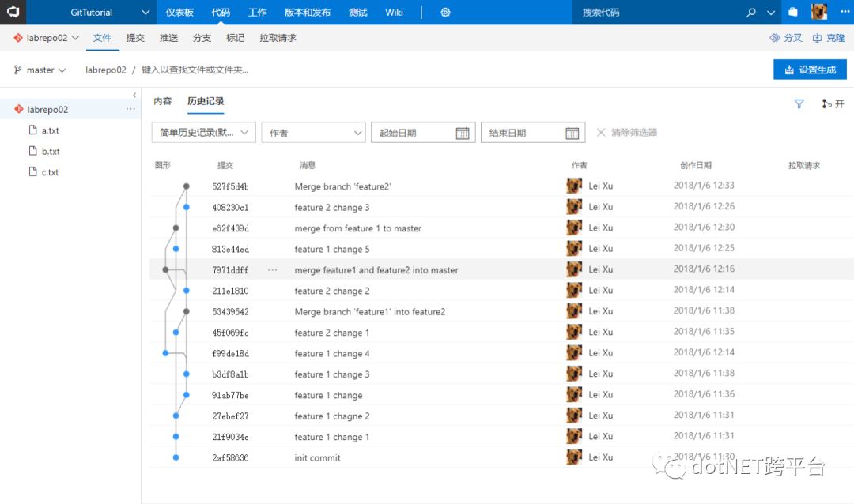This screenshot has width=854, height=504.
Task: Switch to the 提交 tab
Action: coord(135,38)
